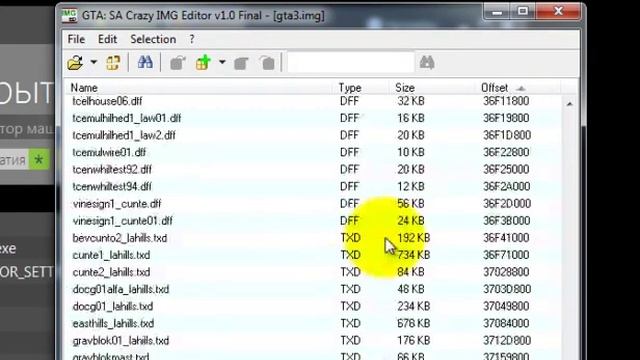Select file tcenwhiltest92.dff
640x360 pixels.
tap(112, 169)
